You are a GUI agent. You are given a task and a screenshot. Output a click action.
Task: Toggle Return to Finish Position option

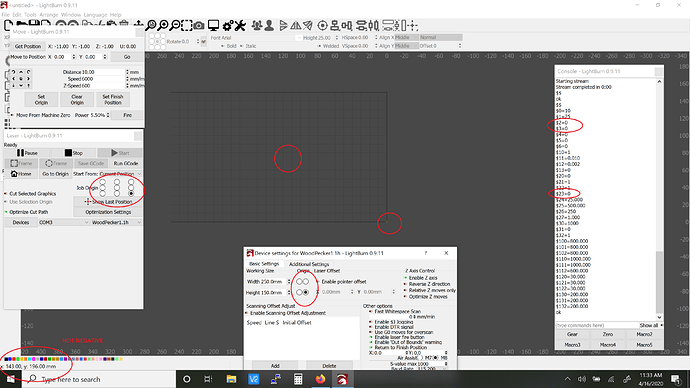[397, 348]
